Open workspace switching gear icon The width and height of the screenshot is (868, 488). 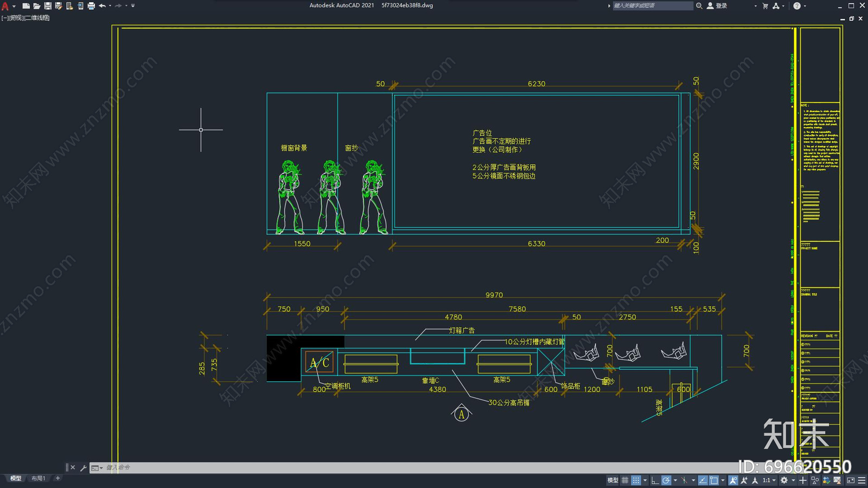point(784,480)
